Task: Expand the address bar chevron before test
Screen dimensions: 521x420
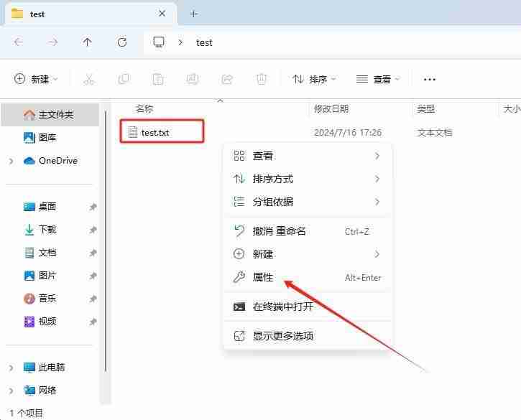Action: pos(180,42)
